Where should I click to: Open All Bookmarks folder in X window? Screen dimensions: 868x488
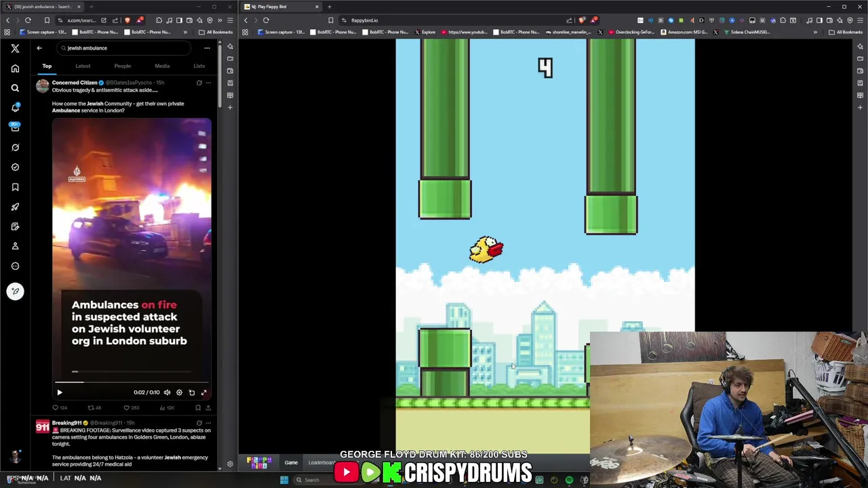[216, 32]
